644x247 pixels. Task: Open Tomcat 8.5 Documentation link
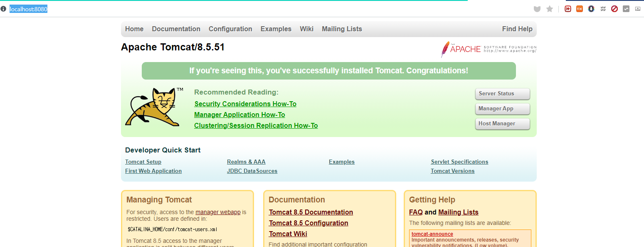311,212
